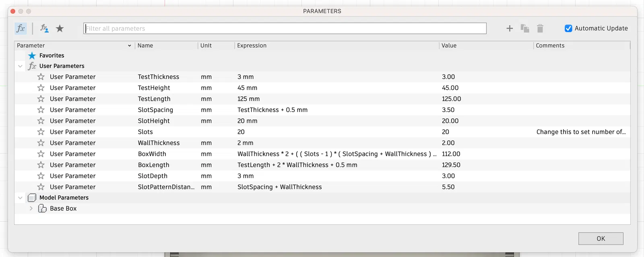Viewport: 644px width, 257px height.
Task: Sort by the Expression column header
Action: click(x=252, y=46)
